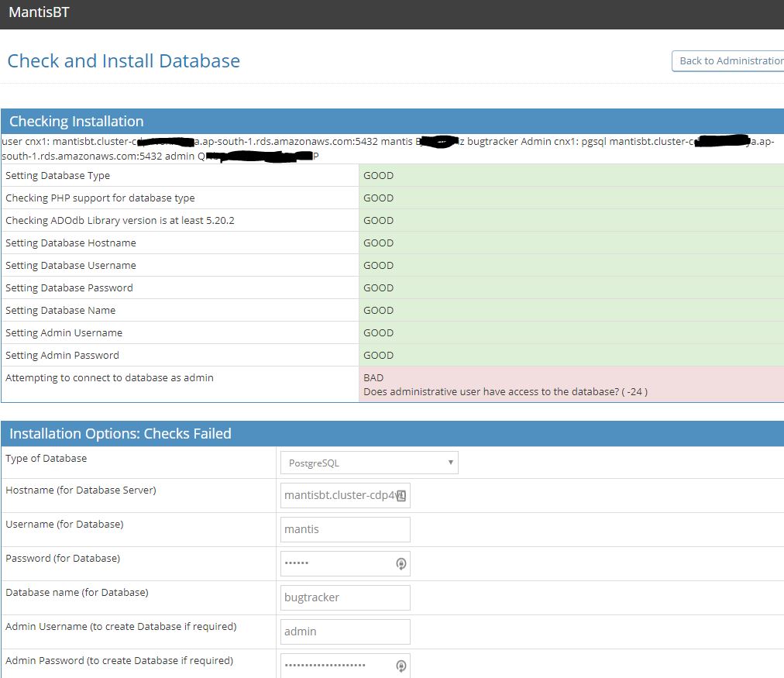Focus the Hostname text field
Screen dimensions: 784x678
coord(339,496)
